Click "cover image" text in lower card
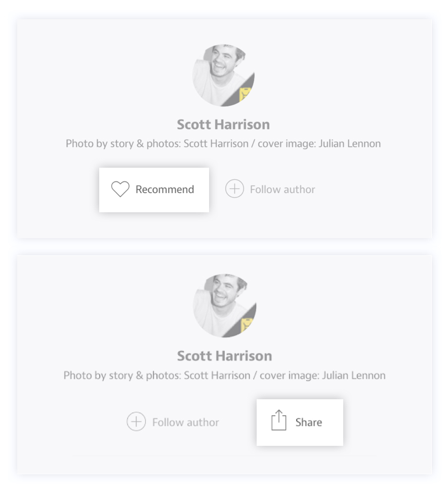 [289, 375]
